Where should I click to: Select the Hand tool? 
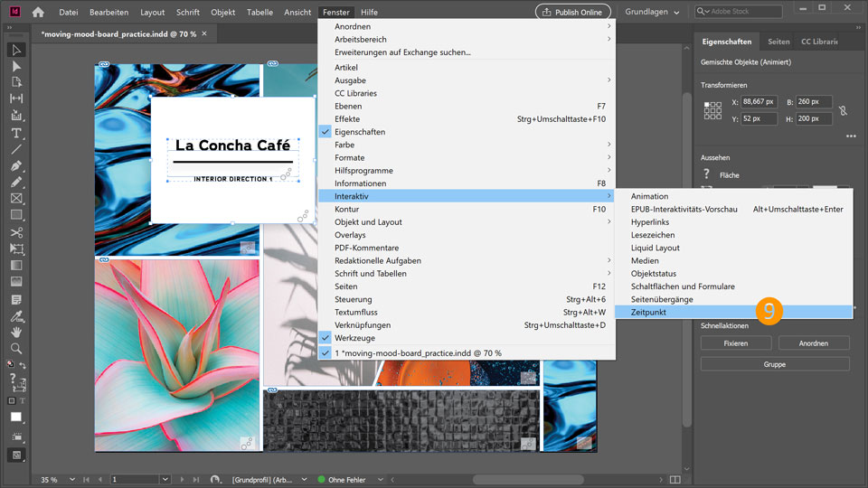tap(16, 332)
